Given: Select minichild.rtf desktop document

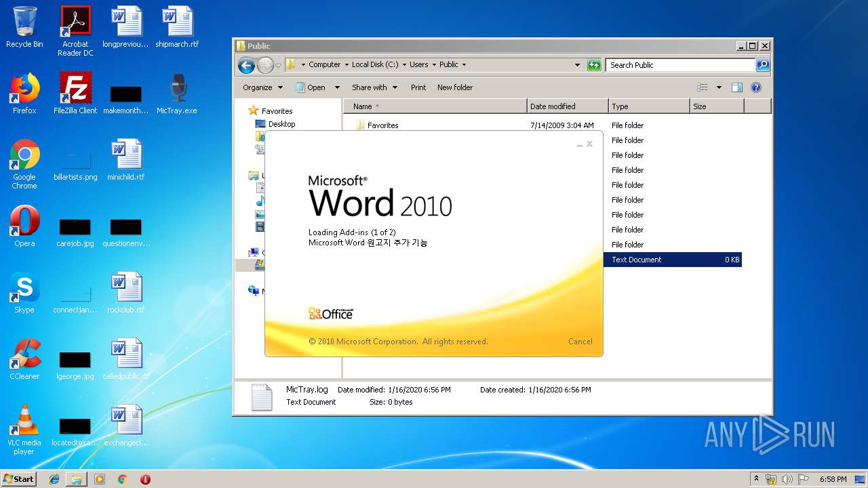Looking at the screenshot, I should tap(126, 160).
